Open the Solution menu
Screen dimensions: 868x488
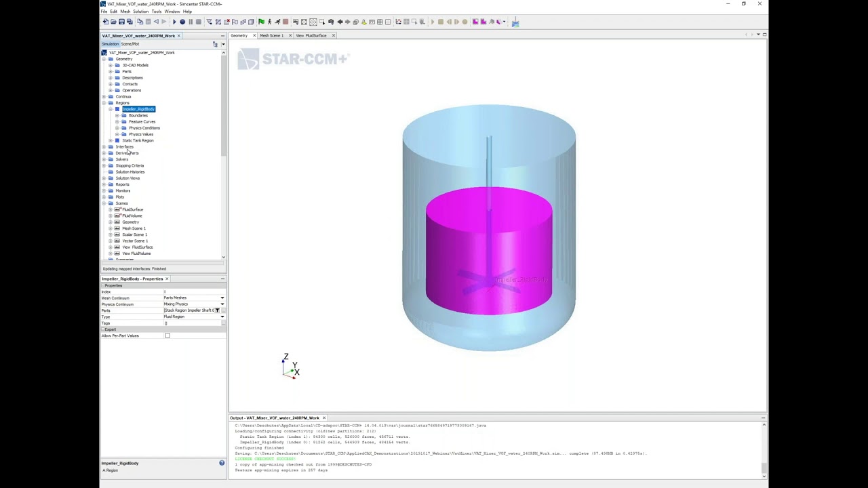click(x=140, y=12)
